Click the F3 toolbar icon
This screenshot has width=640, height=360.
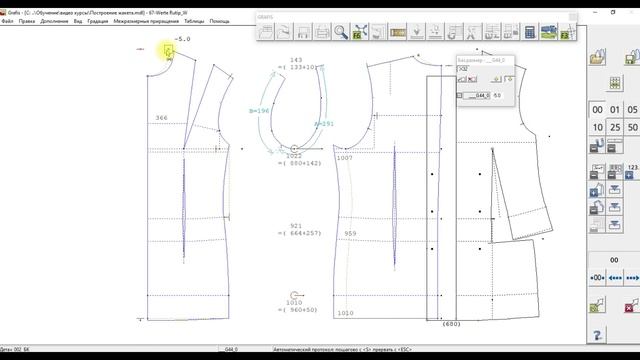[567, 31]
